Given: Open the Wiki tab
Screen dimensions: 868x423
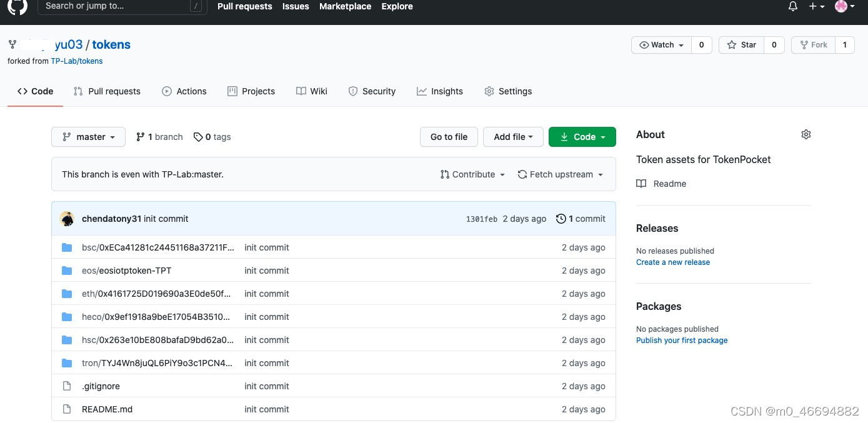Looking at the screenshot, I should point(312,91).
